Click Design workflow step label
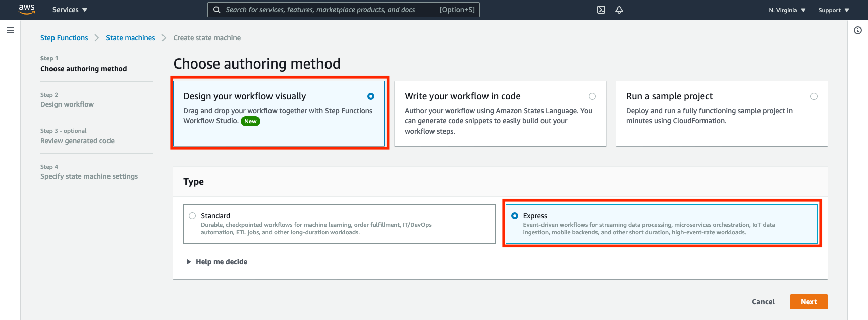This screenshot has width=868, height=320. click(67, 104)
